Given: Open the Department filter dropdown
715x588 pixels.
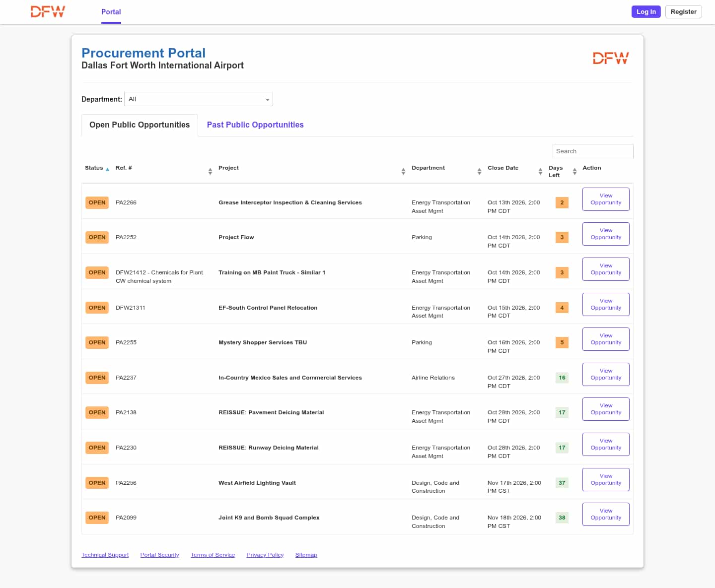Looking at the screenshot, I should (x=199, y=99).
